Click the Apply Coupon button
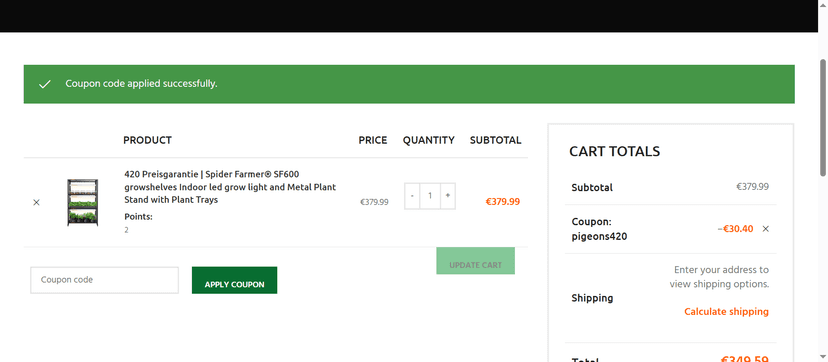828x362 pixels. coord(234,280)
